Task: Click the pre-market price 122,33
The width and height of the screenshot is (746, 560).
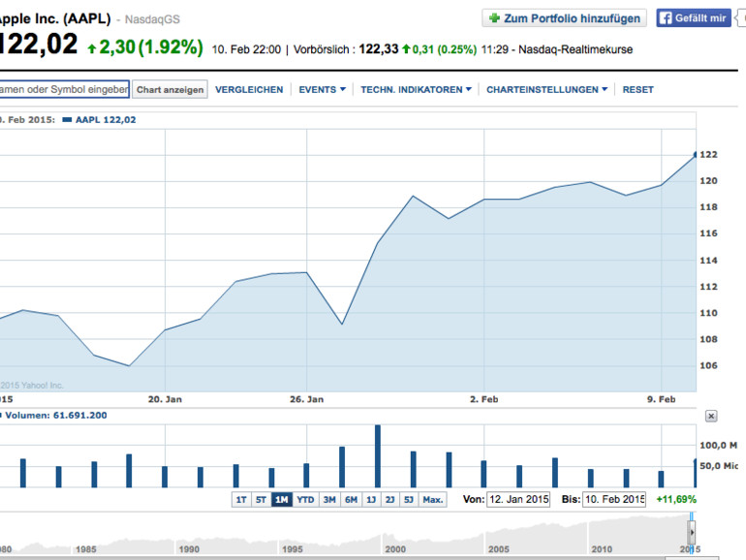Action: 378,49
